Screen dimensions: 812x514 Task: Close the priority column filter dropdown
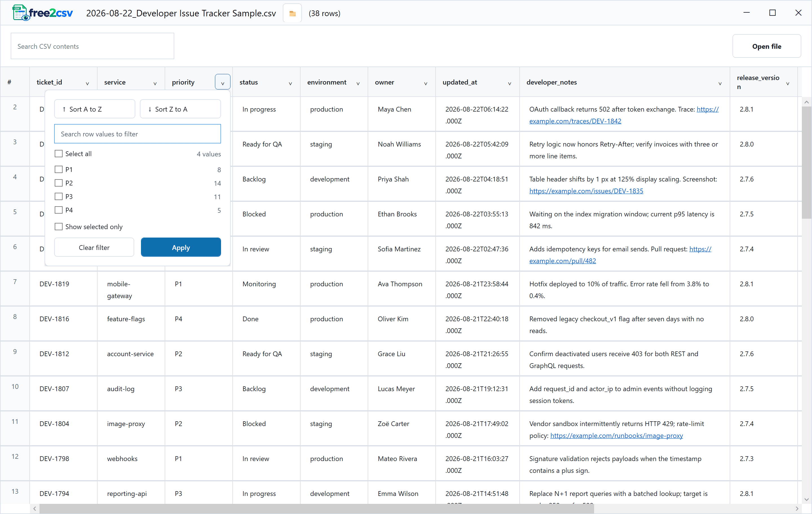tap(222, 82)
